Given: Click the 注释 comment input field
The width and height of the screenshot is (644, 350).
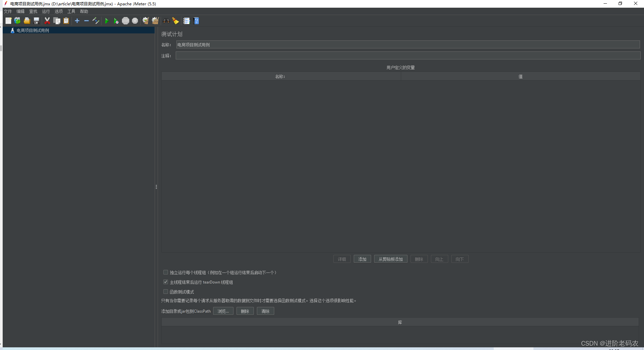Looking at the screenshot, I should click(408, 56).
